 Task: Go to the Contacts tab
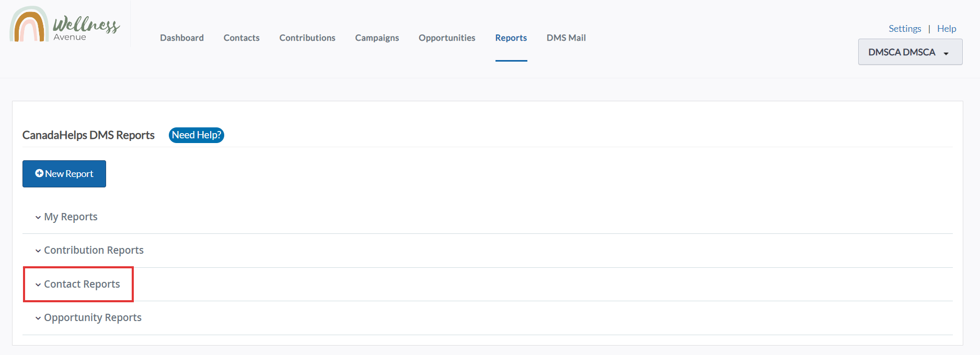point(241,38)
